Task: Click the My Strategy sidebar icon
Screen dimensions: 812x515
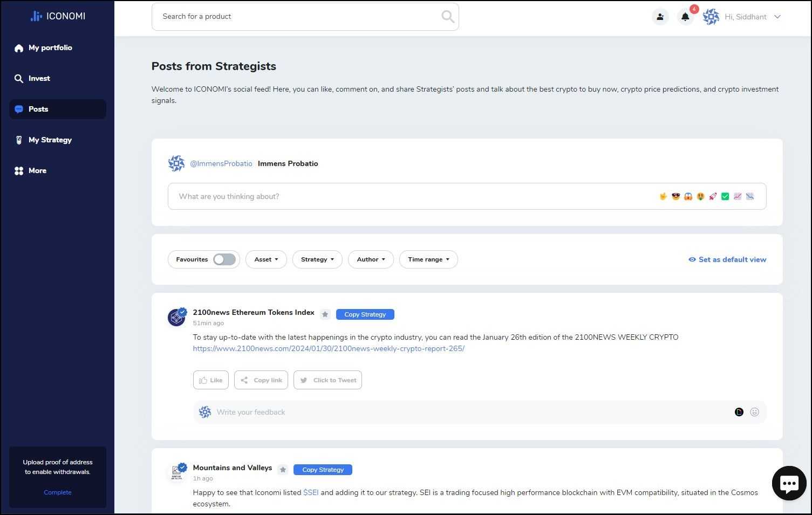Action: coord(19,140)
